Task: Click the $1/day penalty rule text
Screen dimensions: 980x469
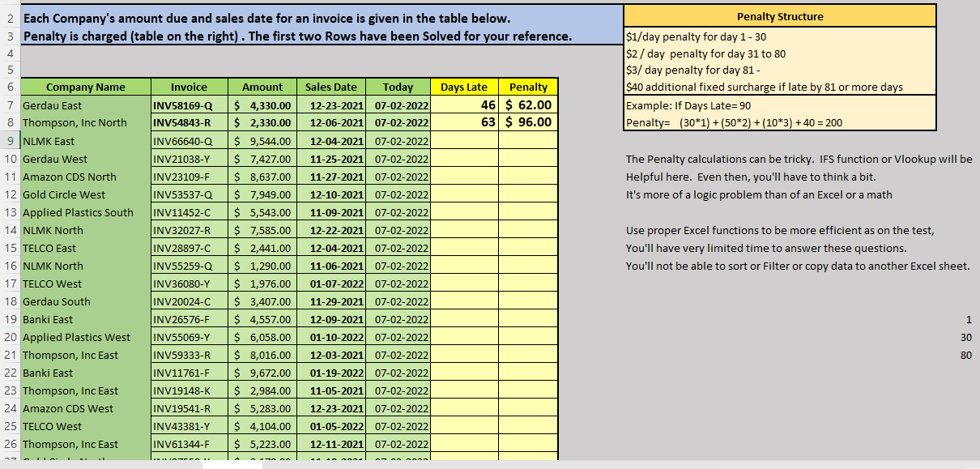Action: pos(697,36)
